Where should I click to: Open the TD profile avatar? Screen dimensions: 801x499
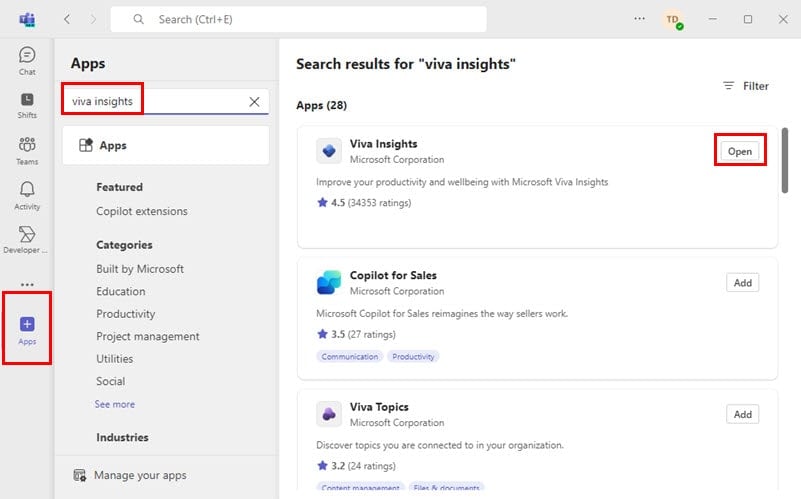tap(673, 20)
